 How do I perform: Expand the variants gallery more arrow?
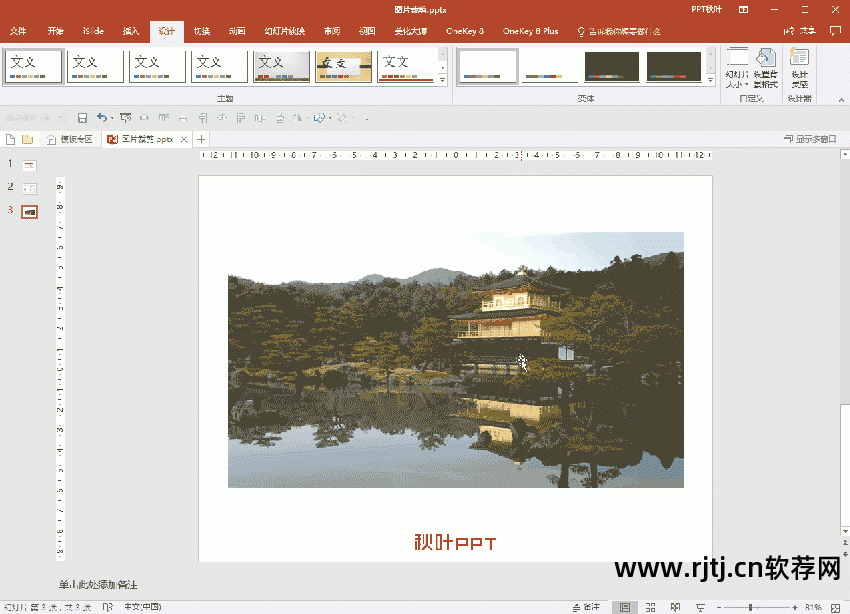tap(710, 79)
